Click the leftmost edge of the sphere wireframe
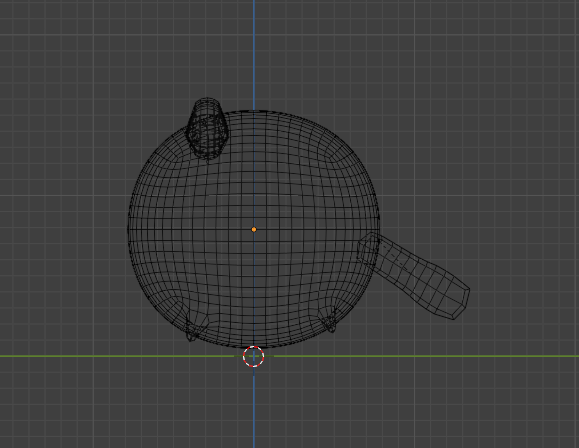This screenshot has height=448, width=579. 129,229
